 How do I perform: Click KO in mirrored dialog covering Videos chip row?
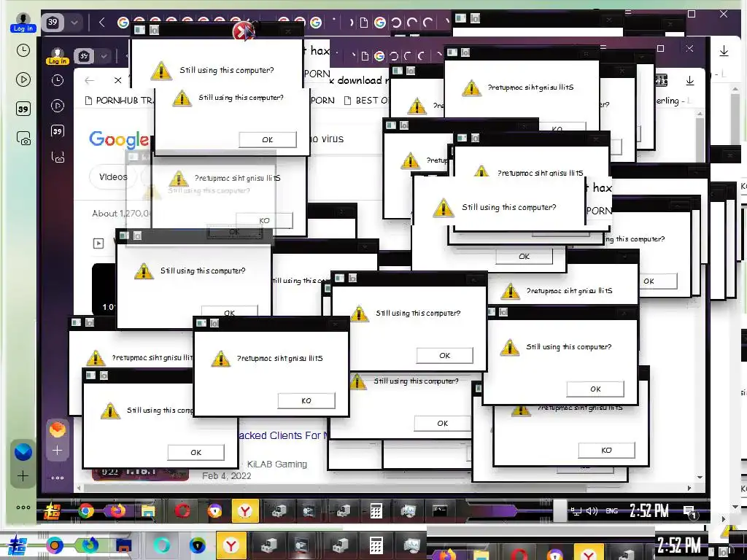point(264,220)
